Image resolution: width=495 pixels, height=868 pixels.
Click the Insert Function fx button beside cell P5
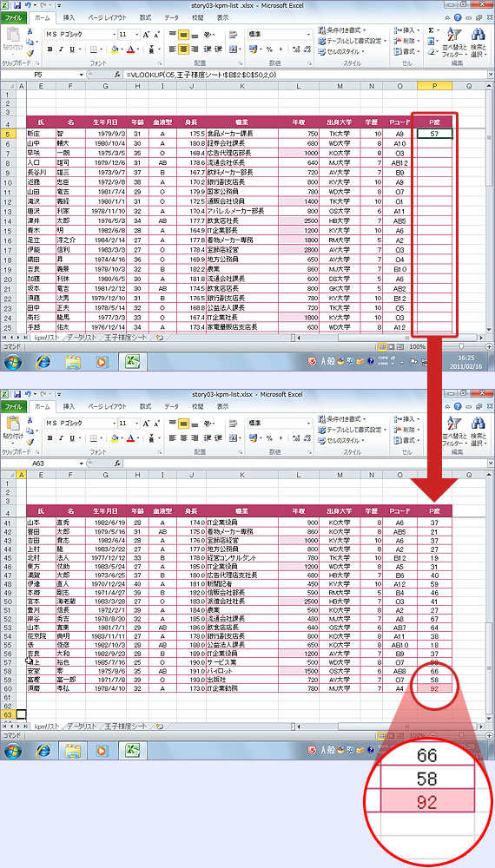(117, 75)
